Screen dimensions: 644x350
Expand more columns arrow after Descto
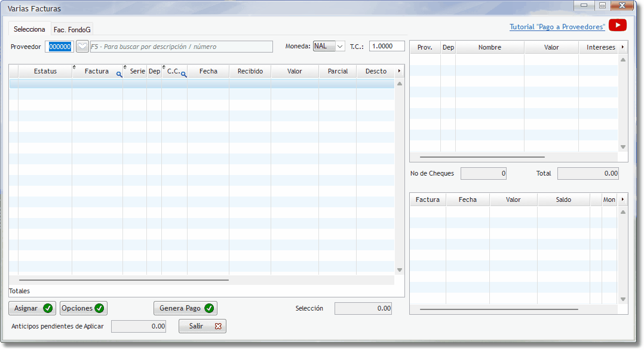(399, 71)
